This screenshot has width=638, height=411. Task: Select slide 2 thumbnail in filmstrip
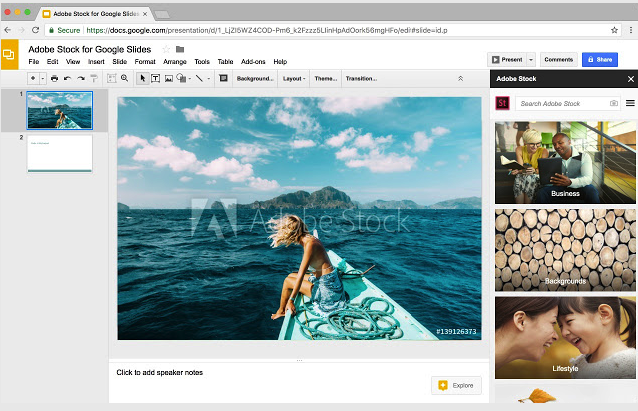point(59,154)
